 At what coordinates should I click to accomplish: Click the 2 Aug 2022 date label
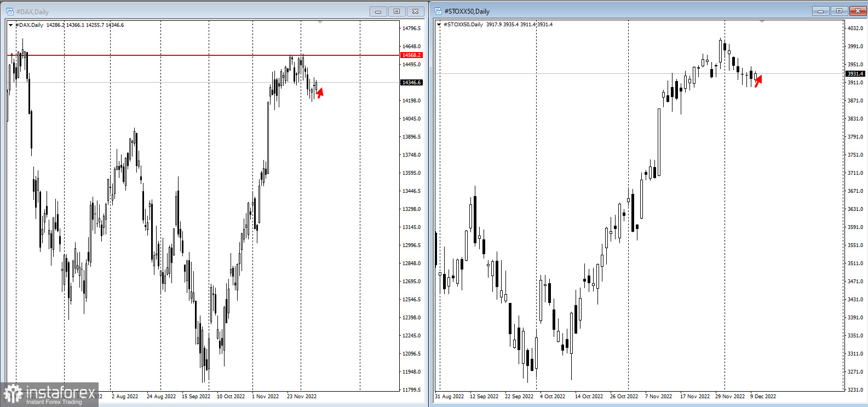[125, 397]
